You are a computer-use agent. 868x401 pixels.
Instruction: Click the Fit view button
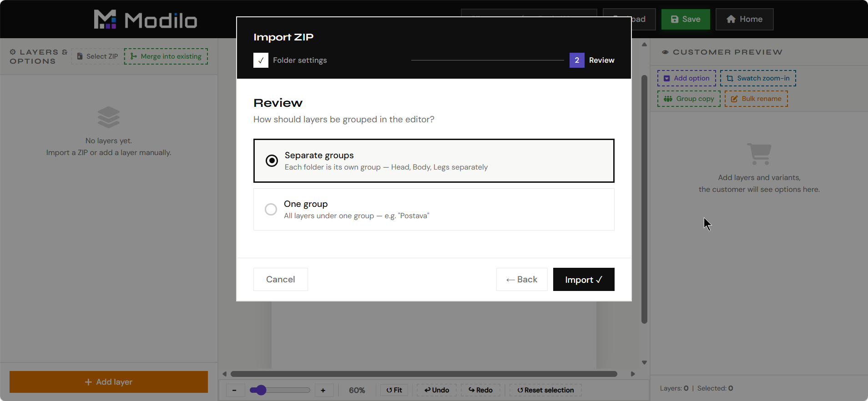point(394,390)
